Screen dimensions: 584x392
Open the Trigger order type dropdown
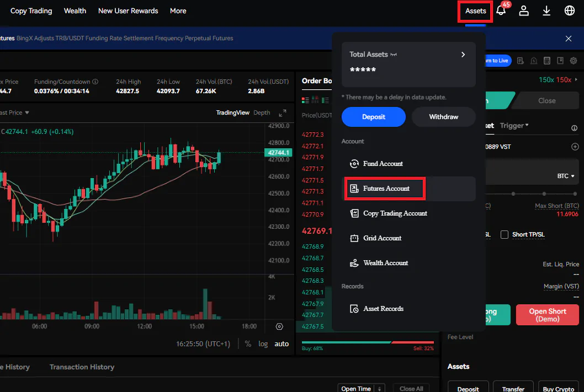pyautogui.click(x=514, y=126)
